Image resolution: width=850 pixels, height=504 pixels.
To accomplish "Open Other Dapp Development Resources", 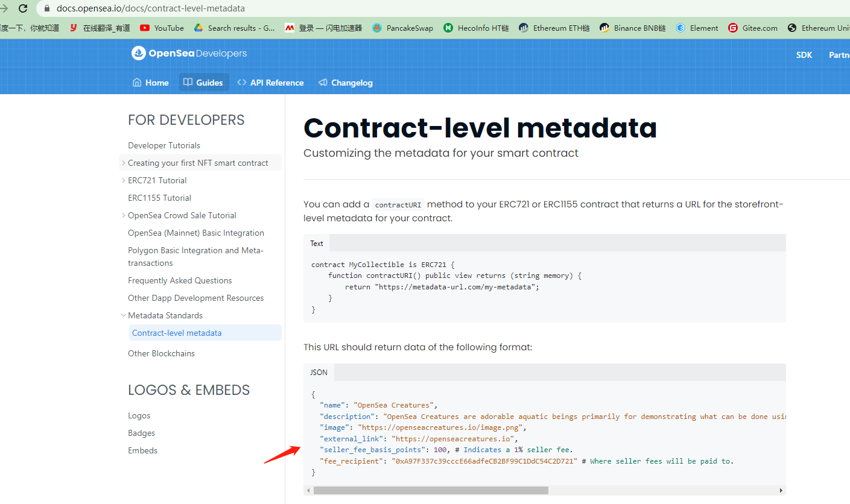I will tap(196, 298).
